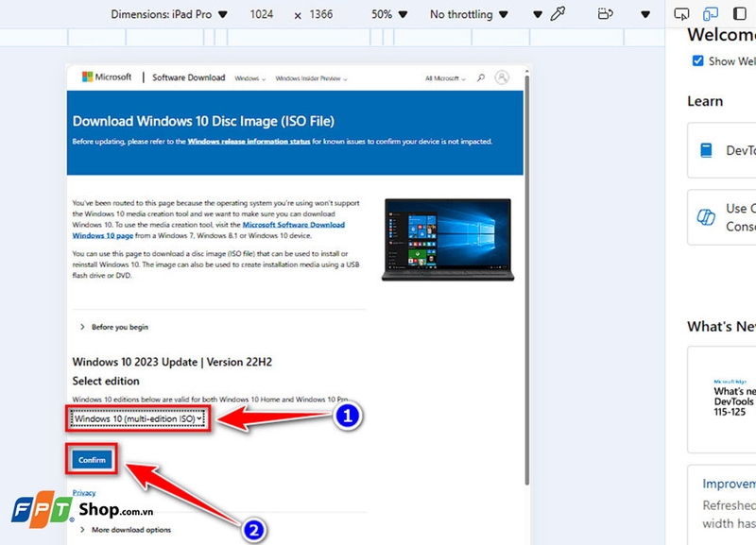Open the Windows release information status link
Image resolution: width=756 pixels, height=545 pixels.
click(249, 142)
